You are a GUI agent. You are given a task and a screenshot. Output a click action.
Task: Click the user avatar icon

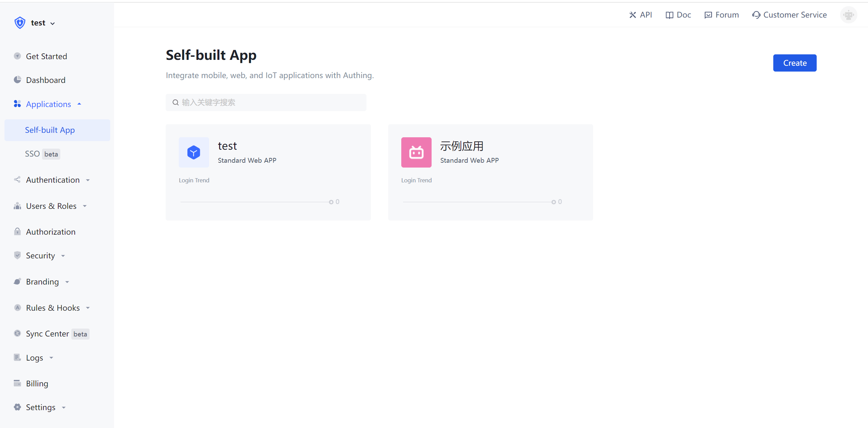(848, 15)
